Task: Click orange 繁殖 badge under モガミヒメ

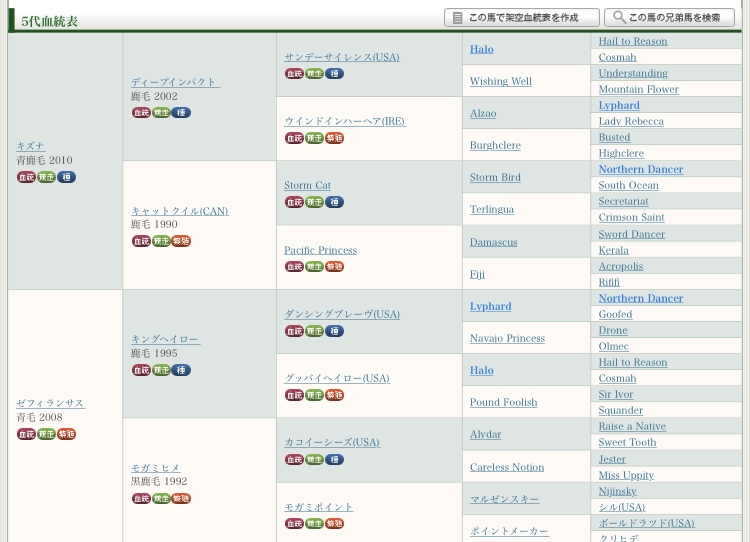Action: [x=181, y=499]
